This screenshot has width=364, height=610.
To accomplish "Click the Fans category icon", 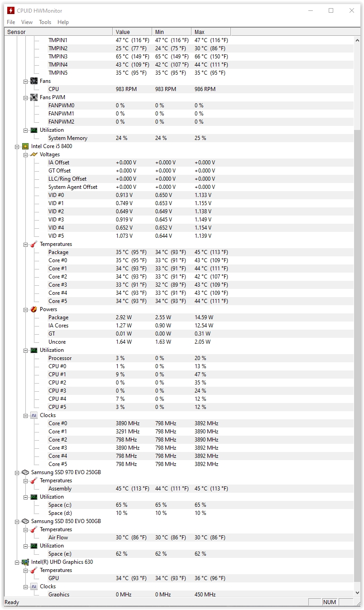I will coord(34,81).
